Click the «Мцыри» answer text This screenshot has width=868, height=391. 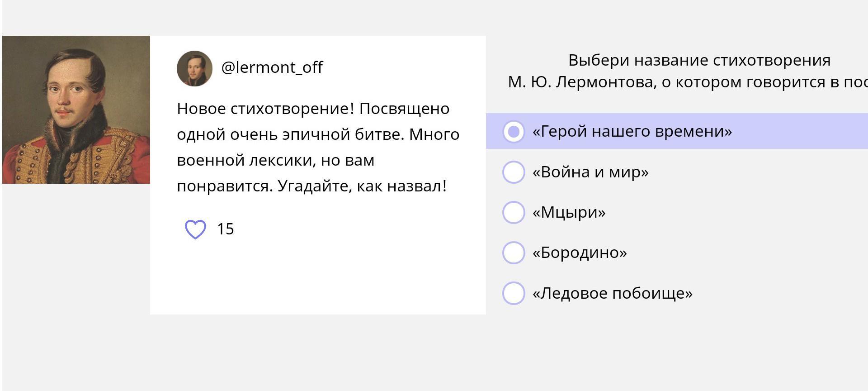pos(569,212)
